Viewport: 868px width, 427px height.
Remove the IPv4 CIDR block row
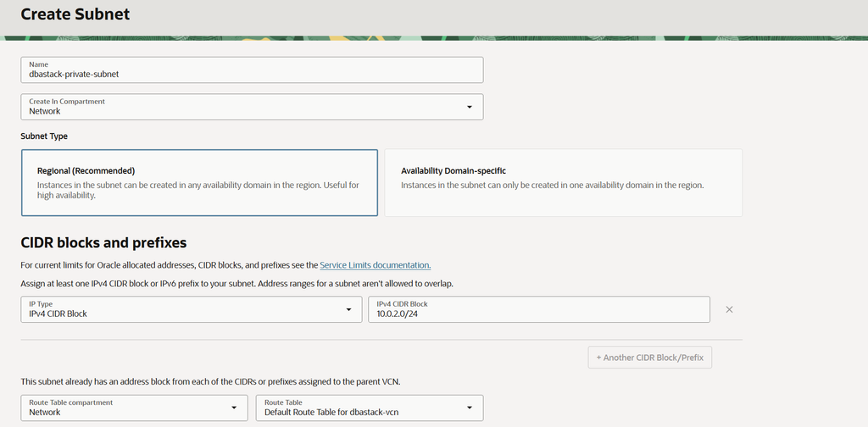729,309
